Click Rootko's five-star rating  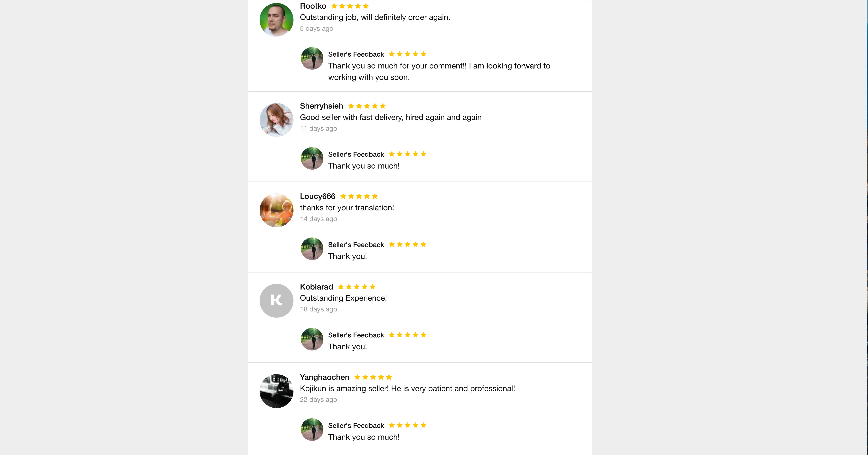(350, 6)
